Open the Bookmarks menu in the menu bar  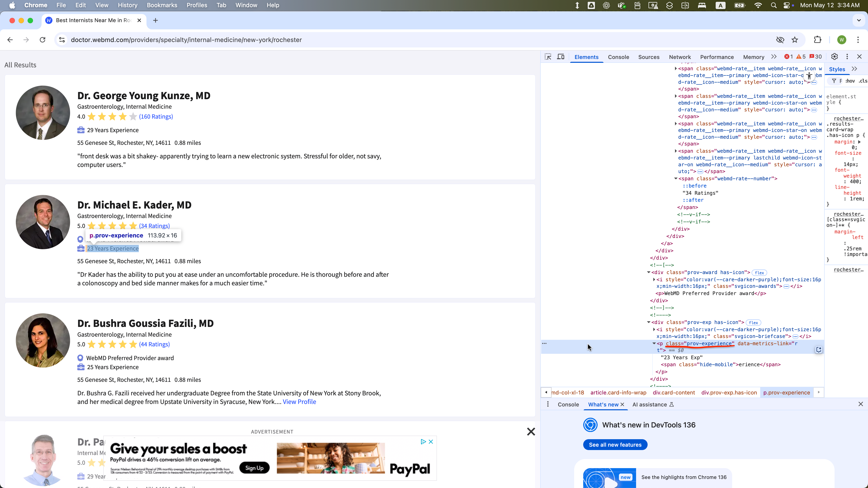[162, 5]
